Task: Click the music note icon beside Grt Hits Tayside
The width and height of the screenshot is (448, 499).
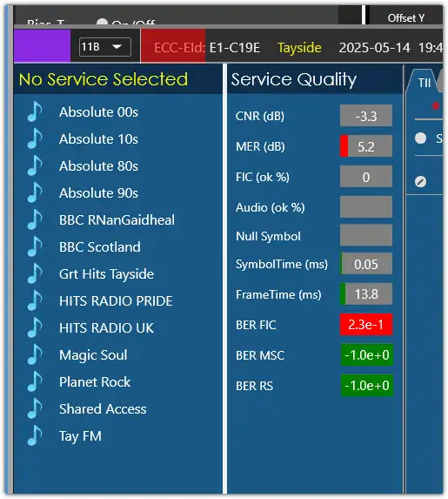Action: pyautogui.click(x=35, y=273)
